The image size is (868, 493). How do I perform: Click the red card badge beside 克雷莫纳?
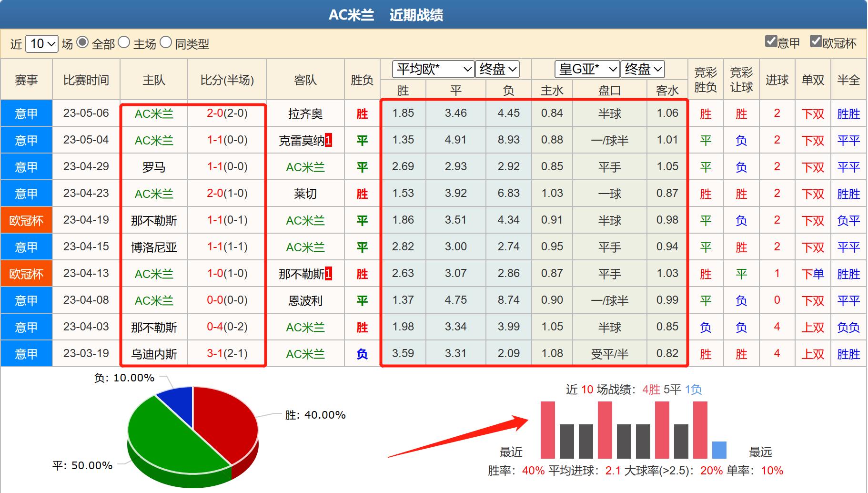click(x=328, y=140)
